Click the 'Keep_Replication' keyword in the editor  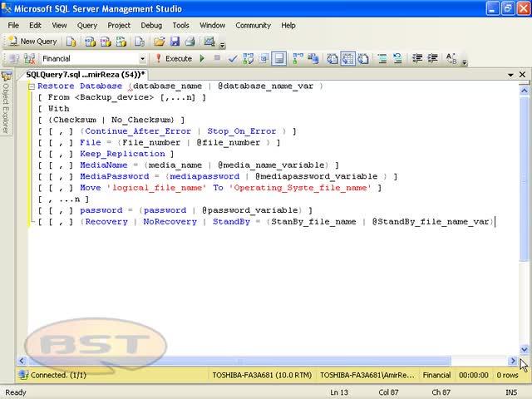tap(122, 154)
